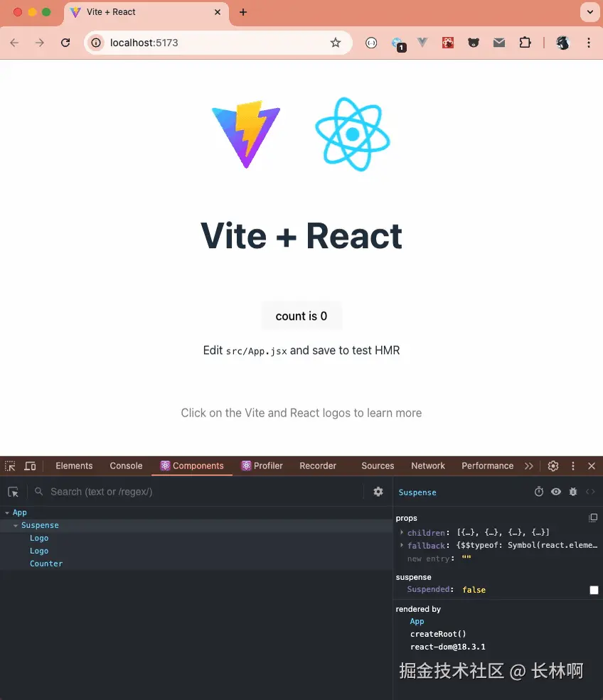View site information icon in address bar

click(95, 43)
